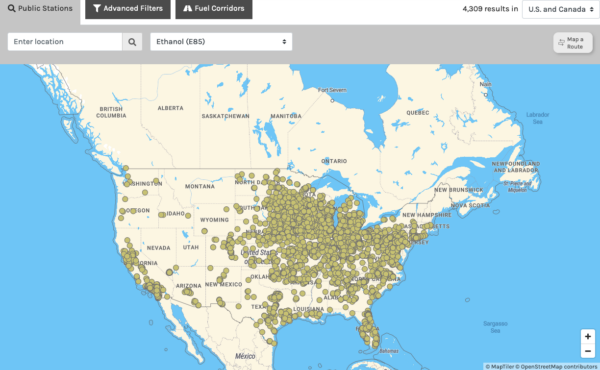Image resolution: width=600 pixels, height=370 pixels.
Task: Open the Fuel Corridors tab
Action: (x=214, y=8)
